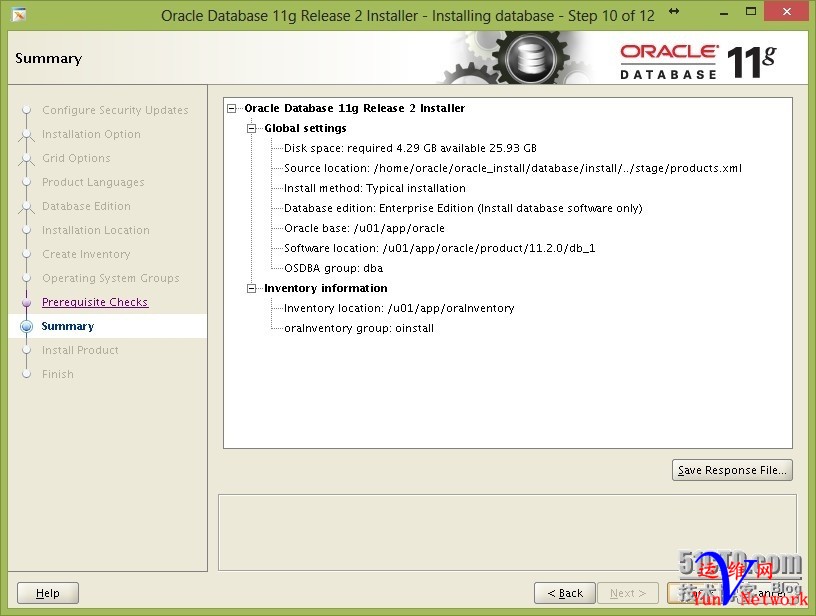Select 'Disk space: required 4.29 GB' row
The width and height of the screenshot is (816, 616).
410,148
